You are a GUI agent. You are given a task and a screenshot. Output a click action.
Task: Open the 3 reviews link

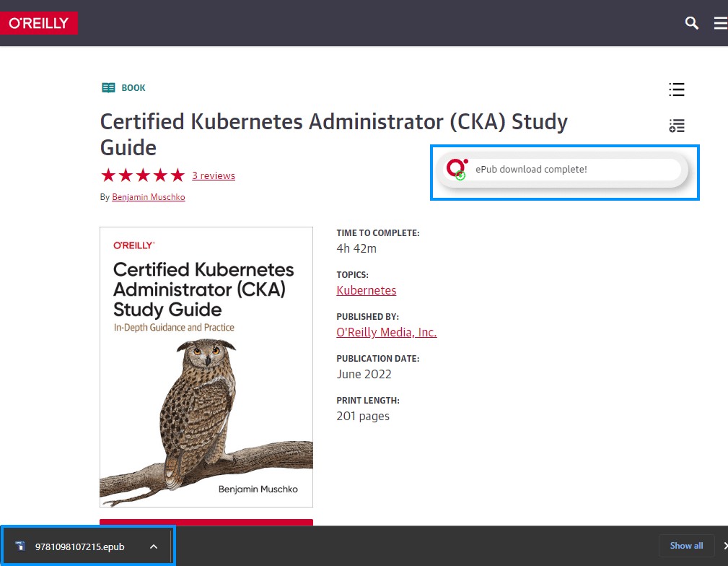click(x=214, y=175)
